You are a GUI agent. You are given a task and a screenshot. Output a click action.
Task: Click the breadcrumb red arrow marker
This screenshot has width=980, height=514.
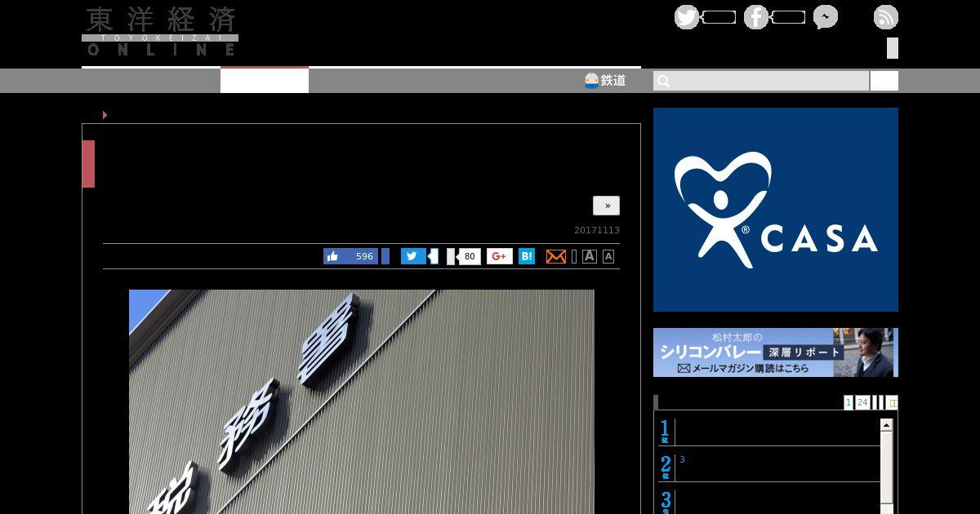105,115
